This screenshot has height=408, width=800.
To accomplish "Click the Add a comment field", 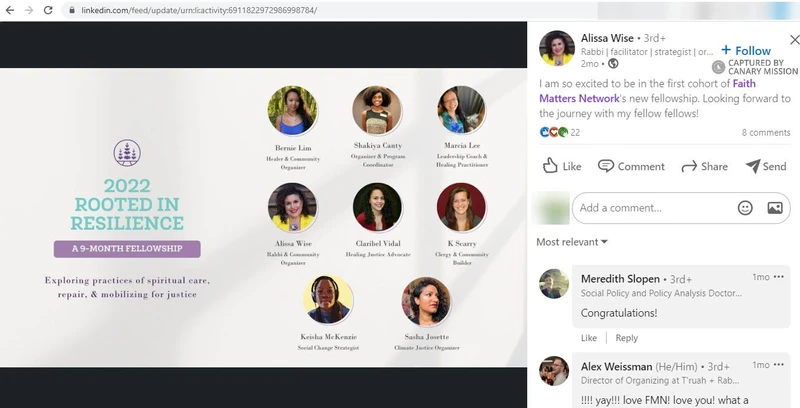I will click(681, 208).
